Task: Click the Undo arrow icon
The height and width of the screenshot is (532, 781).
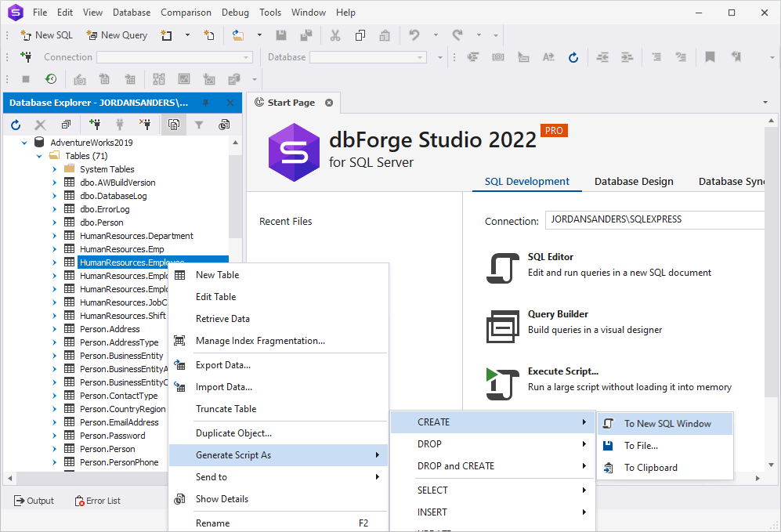Action: coord(414,35)
